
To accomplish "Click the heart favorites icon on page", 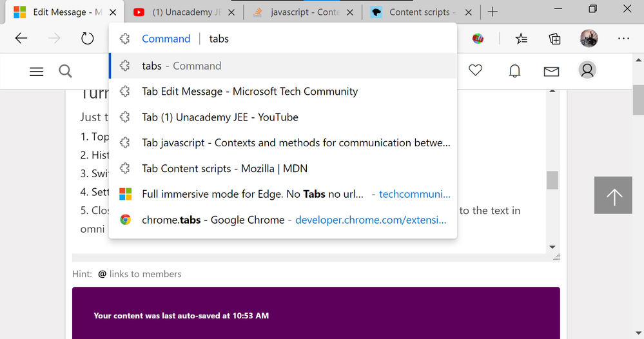I will (476, 70).
